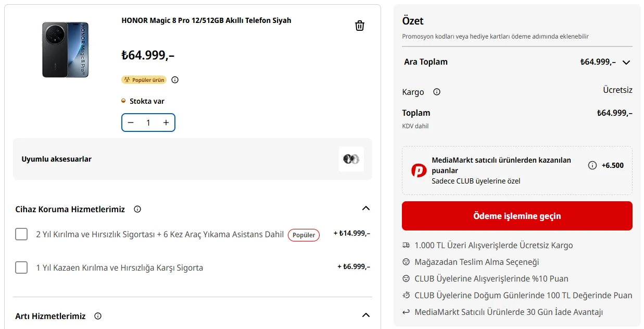The width and height of the screenshot is (644, 329).
Task: Collapse the Artı Hizmetlerimiz section
Action: 366,315
